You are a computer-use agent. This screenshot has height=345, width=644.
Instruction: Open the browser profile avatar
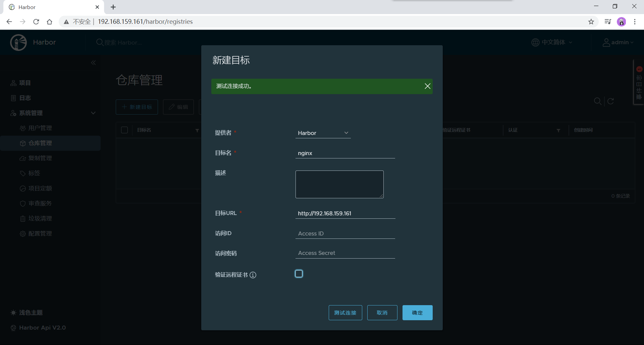[622, 22]
